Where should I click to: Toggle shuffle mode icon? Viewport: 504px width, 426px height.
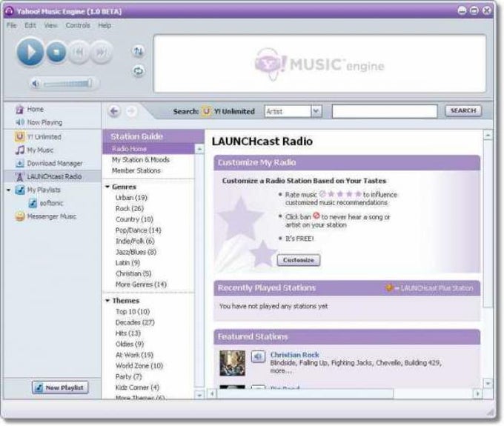138,51
